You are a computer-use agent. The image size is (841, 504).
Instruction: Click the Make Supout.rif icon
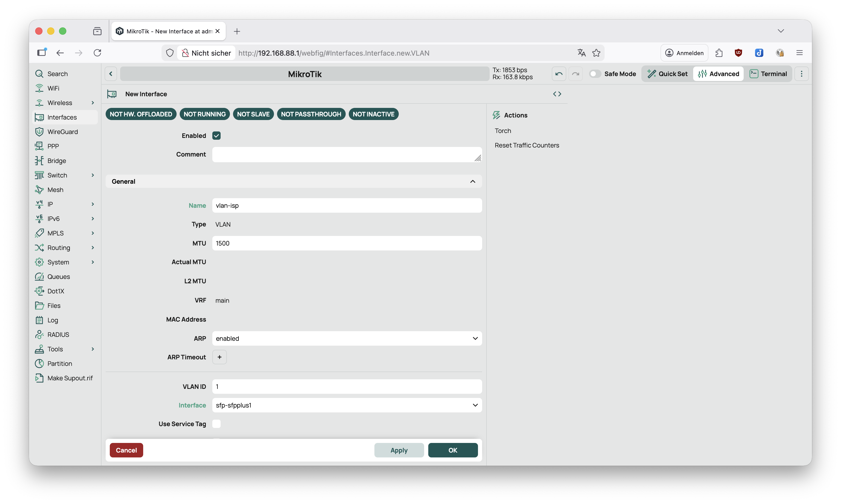[x=39, y=378]
